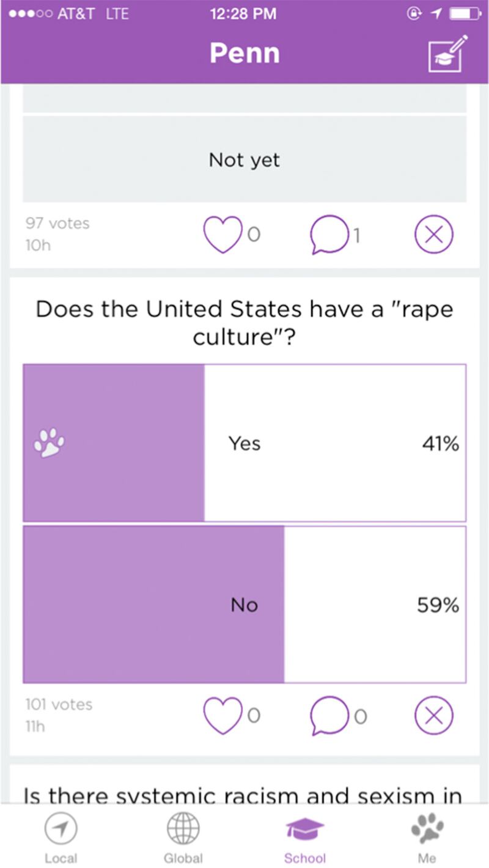This screenshot has height=868, width=489.
Task: Open comments on the 97 votes poll
Action: [x=329, y=234]
